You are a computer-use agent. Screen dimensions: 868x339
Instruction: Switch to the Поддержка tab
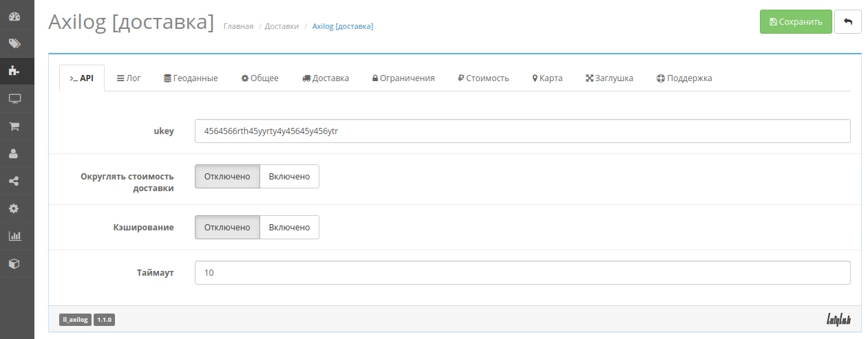click(684, 78)
